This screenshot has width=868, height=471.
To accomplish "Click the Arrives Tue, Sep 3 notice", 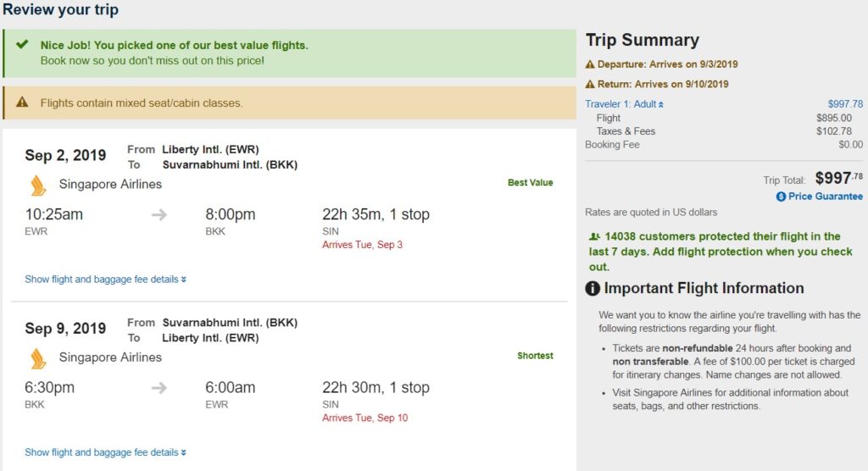I will coord(362,245).
